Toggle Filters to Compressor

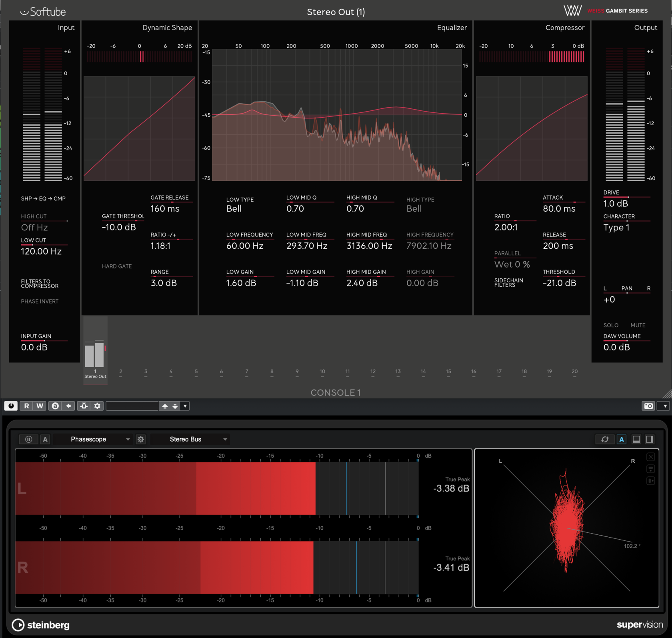click(40, 284)
